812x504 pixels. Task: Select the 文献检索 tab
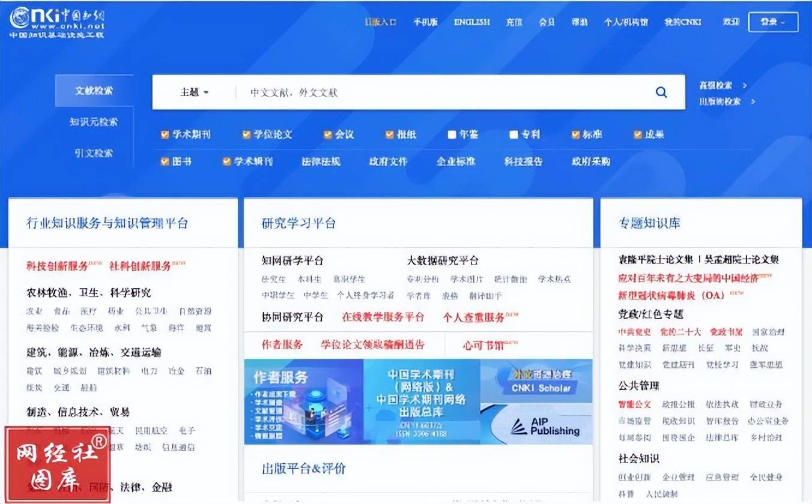click(x=94, y=91)
